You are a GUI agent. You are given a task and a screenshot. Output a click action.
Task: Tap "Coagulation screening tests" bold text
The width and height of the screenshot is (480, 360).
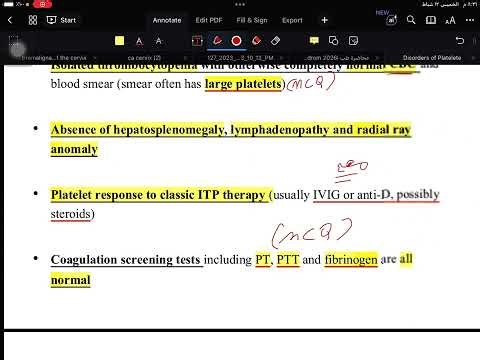point(125,260)
